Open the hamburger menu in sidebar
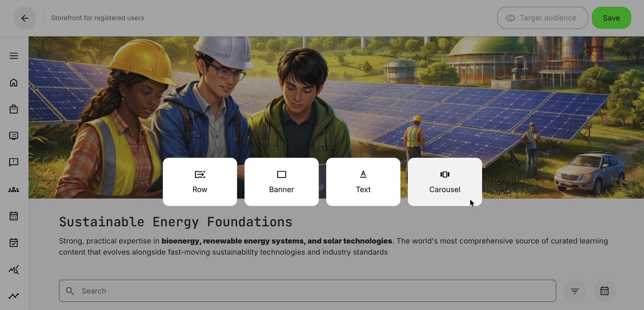The width and height of the screenshot is (644, 310). tap(14, 56)
